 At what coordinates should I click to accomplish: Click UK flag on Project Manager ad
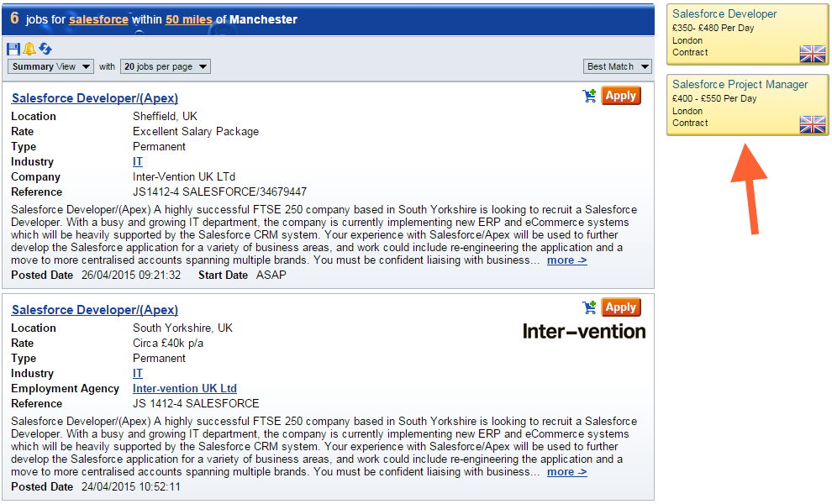point(813,124)
